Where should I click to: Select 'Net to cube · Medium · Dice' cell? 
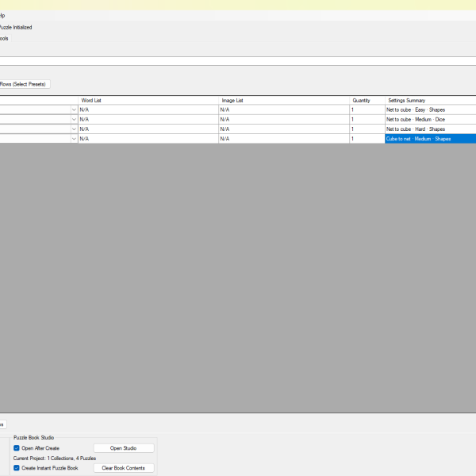[431, 119]
